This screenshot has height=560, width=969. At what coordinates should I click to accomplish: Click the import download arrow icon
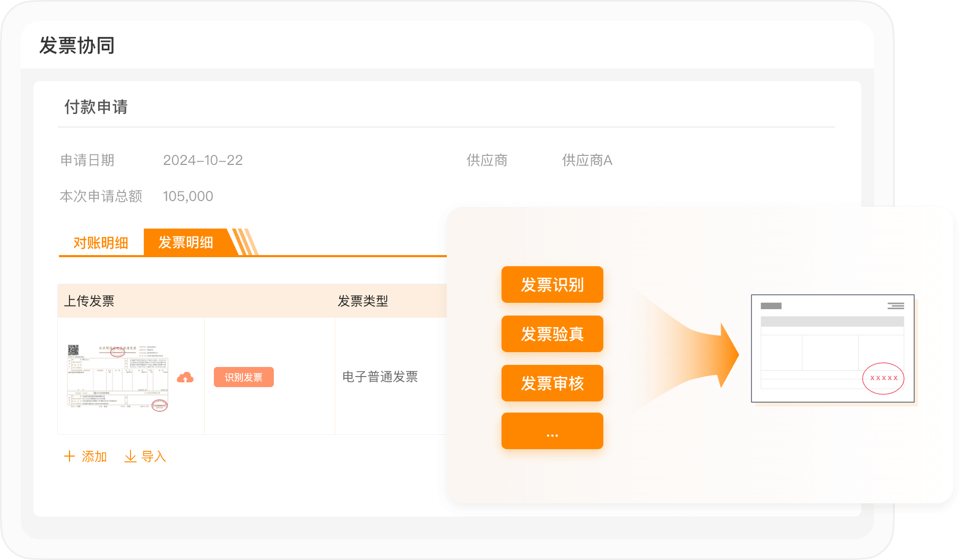130,456
